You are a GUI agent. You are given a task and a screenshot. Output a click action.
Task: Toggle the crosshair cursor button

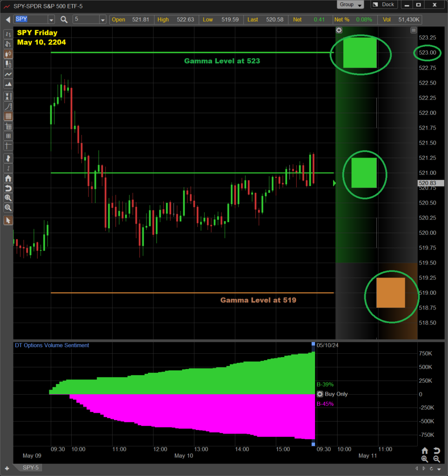click(x=8, y=146)
